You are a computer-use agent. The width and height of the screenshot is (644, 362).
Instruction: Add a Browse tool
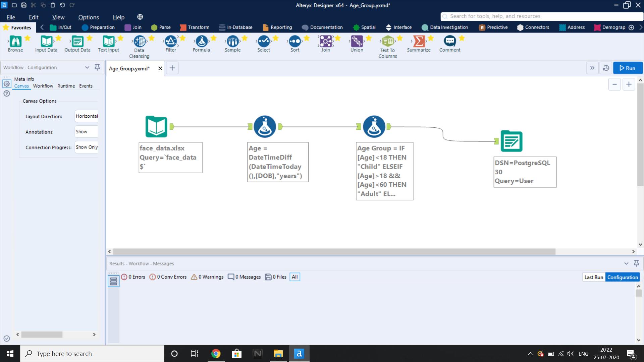pos(15,43)
